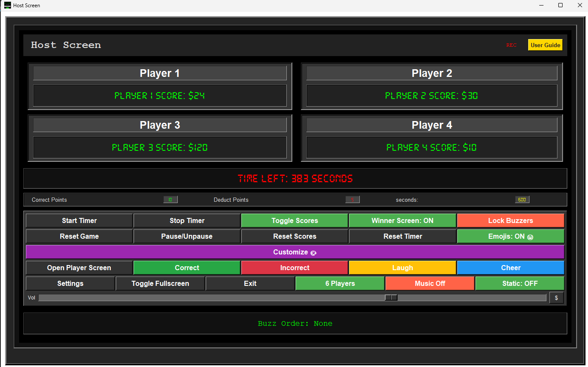Click the Correct Points input field
Viewport: 588px width, 367px height.
point(170,200)
